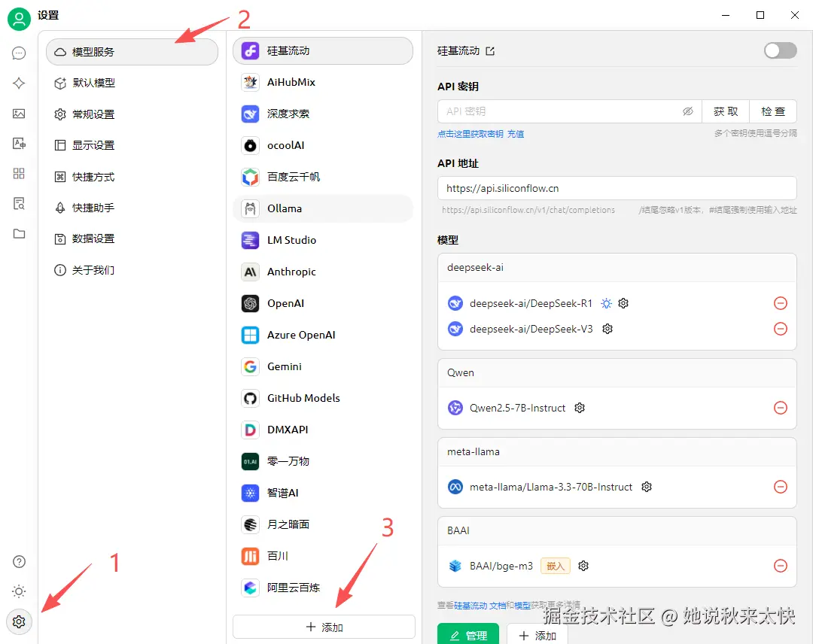
Task: Open settings gear for Qwen2.5-7B-Instruct
Action: (580, 408)
